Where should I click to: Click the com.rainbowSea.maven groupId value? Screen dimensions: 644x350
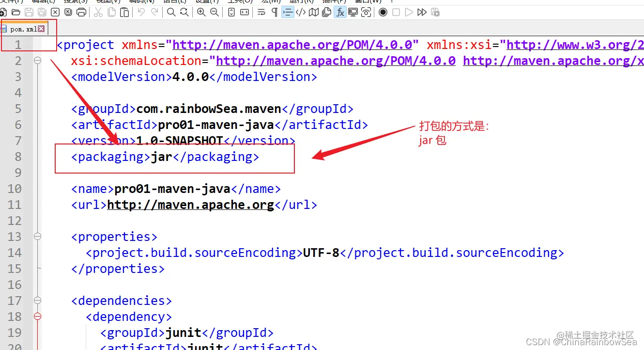pos(209,109)
